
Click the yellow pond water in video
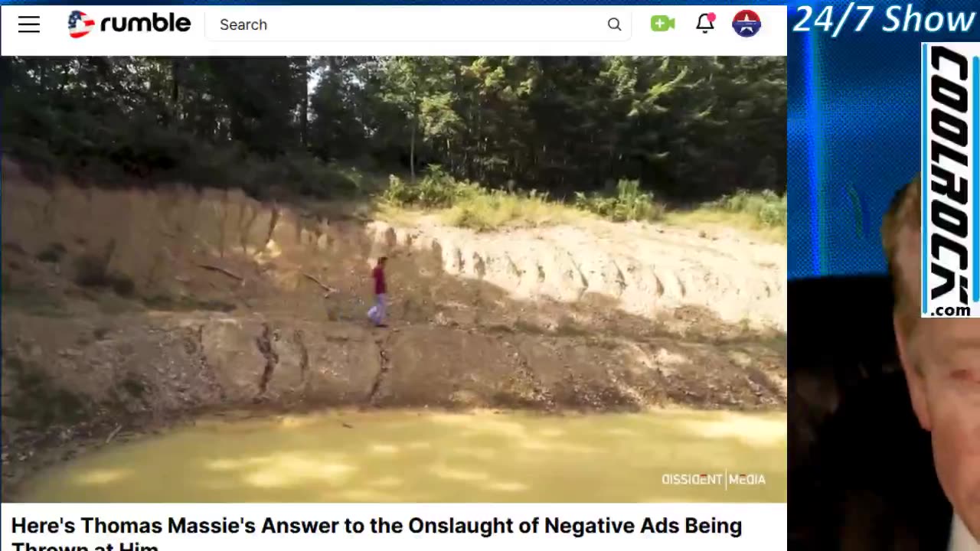click(398, 459)
